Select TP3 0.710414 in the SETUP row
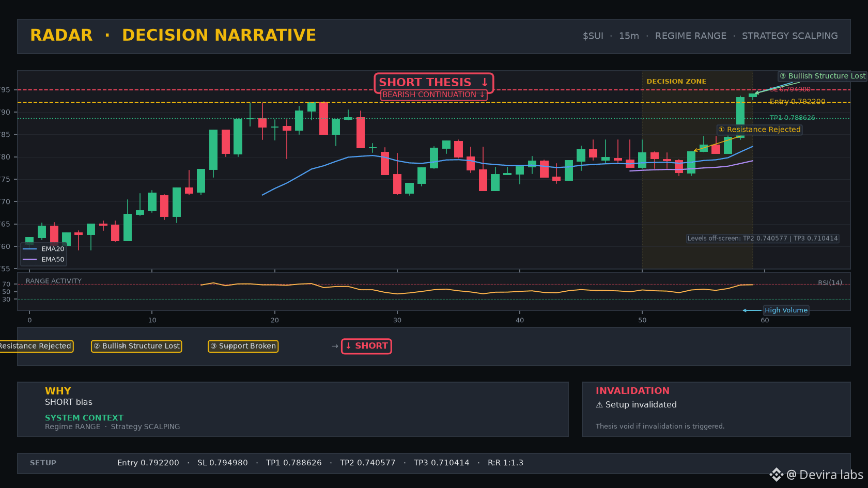The height and width of the screenshot is (488, 868). pos(442,463)
